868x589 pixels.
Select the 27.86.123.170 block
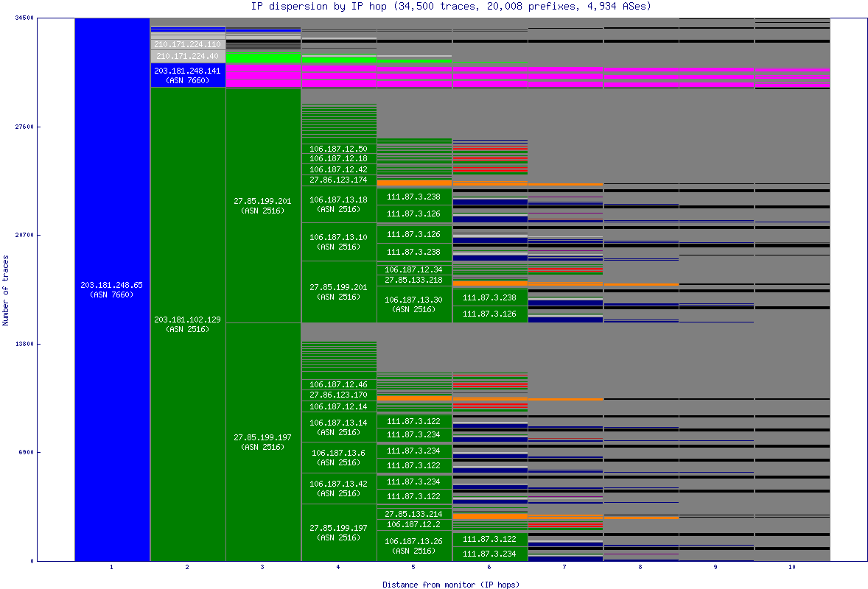[x=339, y=395]
